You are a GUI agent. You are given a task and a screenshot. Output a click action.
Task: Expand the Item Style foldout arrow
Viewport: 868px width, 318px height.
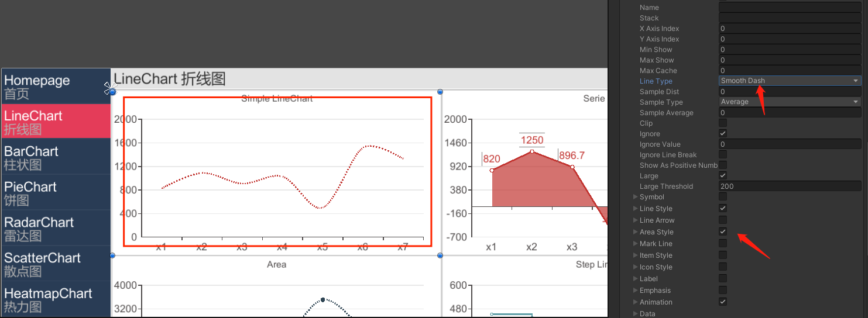point(636,255)
